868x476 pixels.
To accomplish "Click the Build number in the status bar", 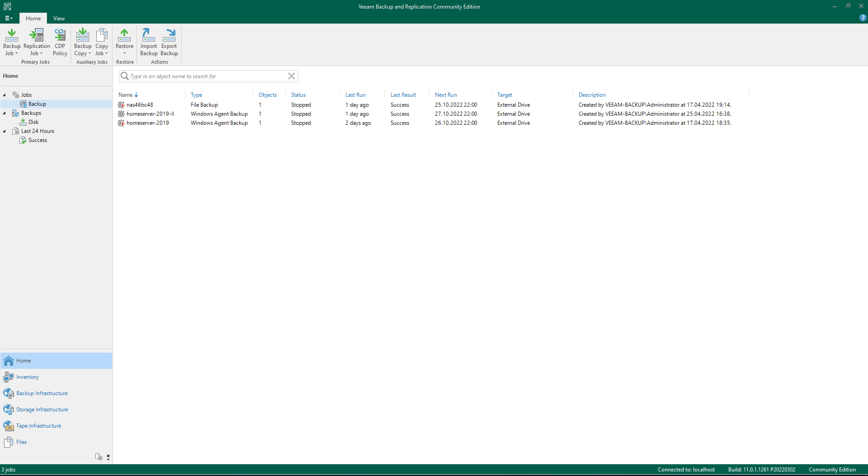I will point(761,470).
